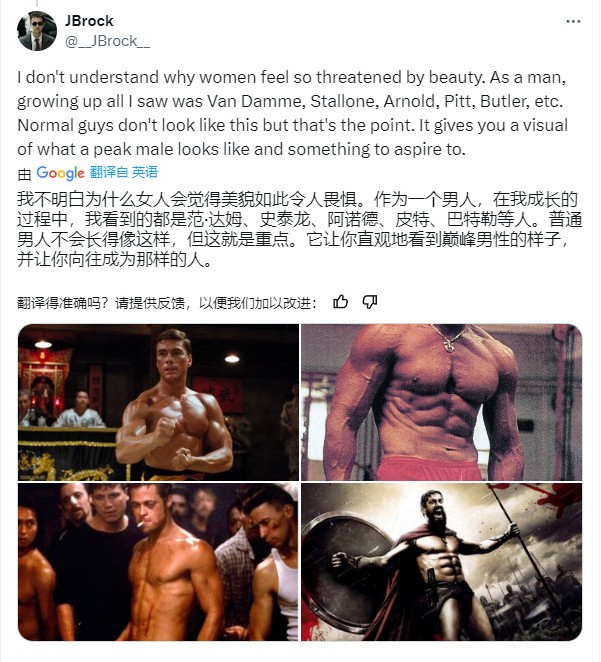Viewport: 601px width, 662px height.
Task: Click the thumbs down translation feedback icon
Action: point(370,302)
